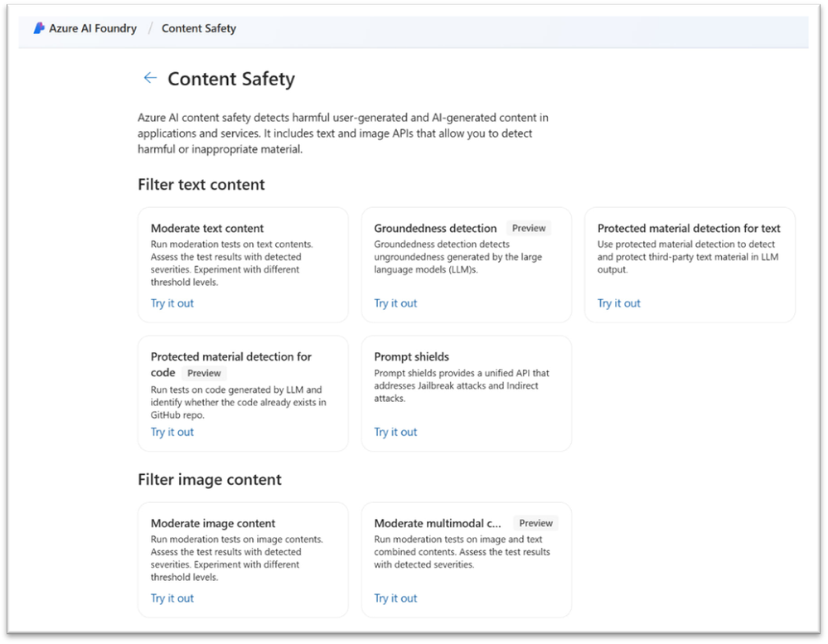Select the Prompt shields card title
Viewport: 828px width, 644px height.
(411, 357)
